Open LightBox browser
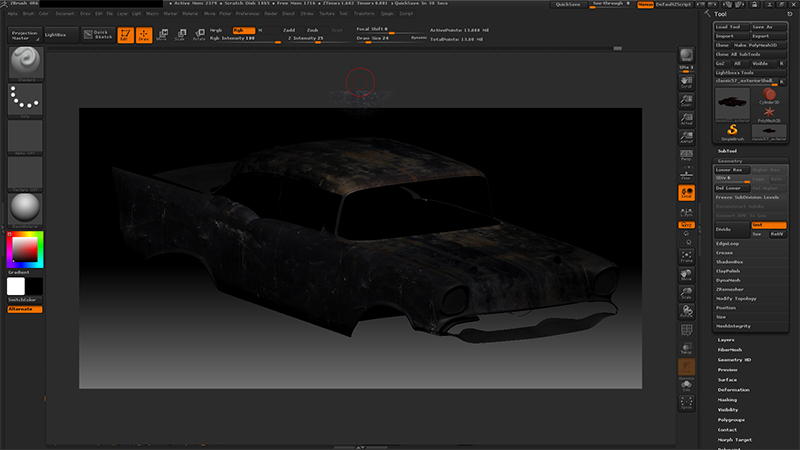Image resolution: width=800 pixels, height=450 pixels. coord(61,35)
